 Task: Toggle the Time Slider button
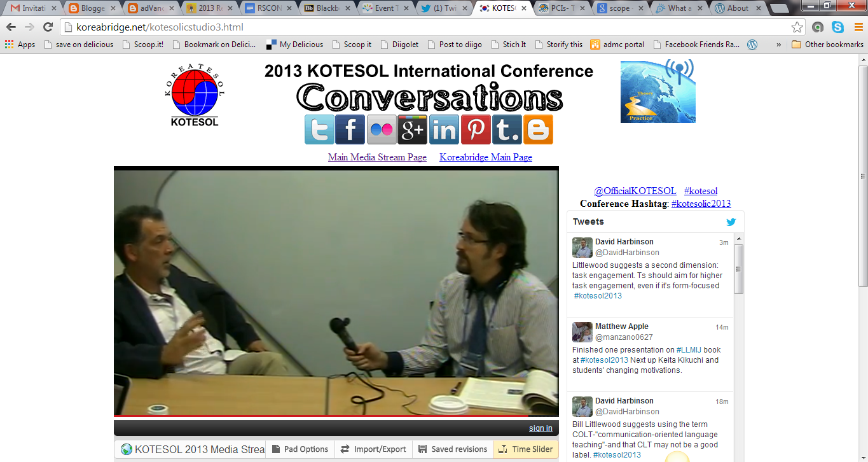(x=525, y=449)
